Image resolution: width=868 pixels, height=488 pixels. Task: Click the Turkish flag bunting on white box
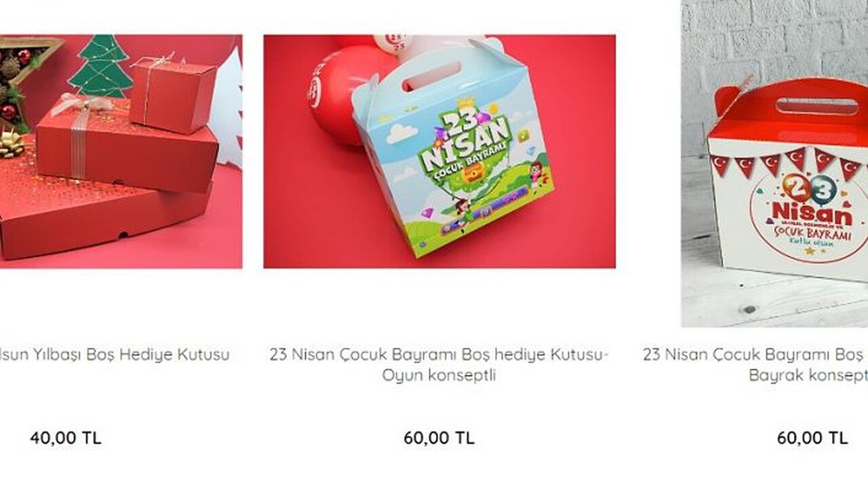(787, 163)
